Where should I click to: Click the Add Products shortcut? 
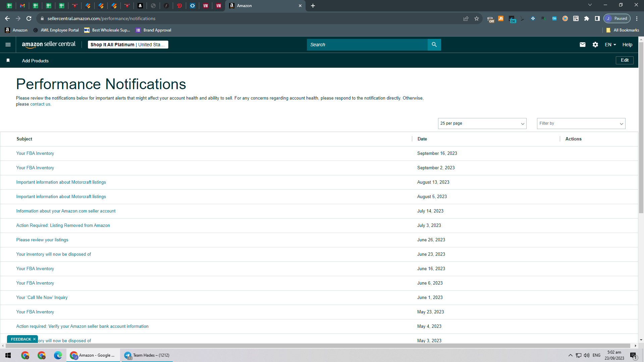[x=35, y=61]
